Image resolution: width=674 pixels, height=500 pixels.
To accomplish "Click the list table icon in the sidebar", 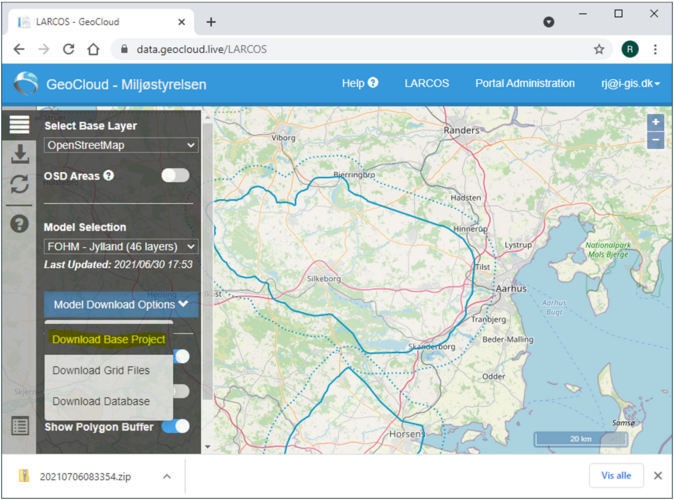I will [20, 426].
